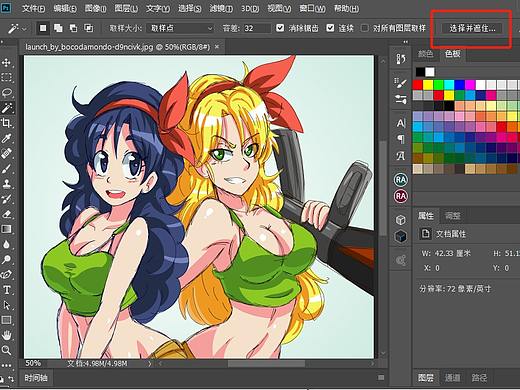Select the Zoom tool
520x390 pixels.
pos(7,350)
